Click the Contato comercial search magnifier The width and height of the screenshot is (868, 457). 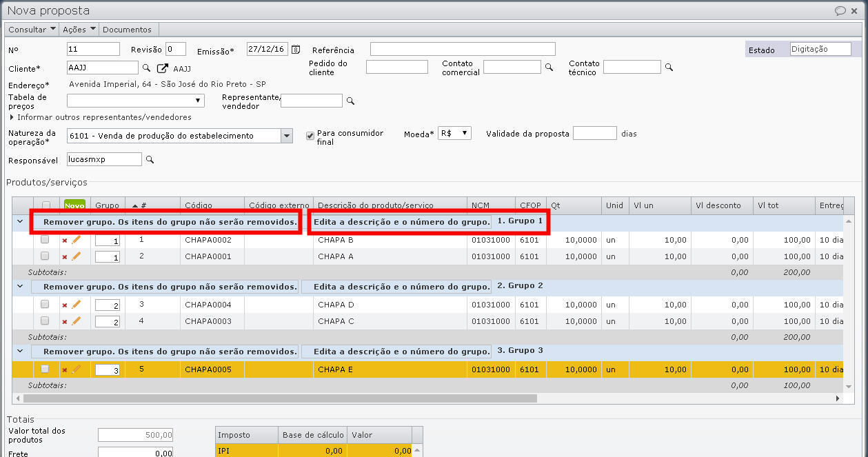click(x=548, y=67)
